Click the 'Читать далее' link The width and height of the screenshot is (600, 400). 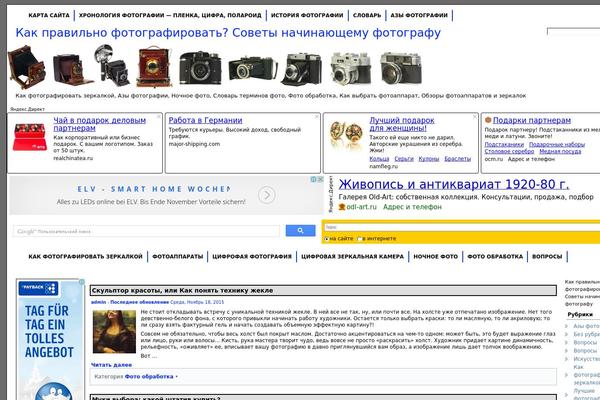[x=111, y=366]
